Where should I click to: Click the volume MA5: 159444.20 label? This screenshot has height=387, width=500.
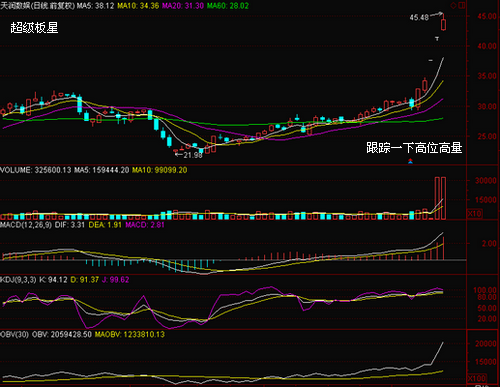tap(101, 170)
